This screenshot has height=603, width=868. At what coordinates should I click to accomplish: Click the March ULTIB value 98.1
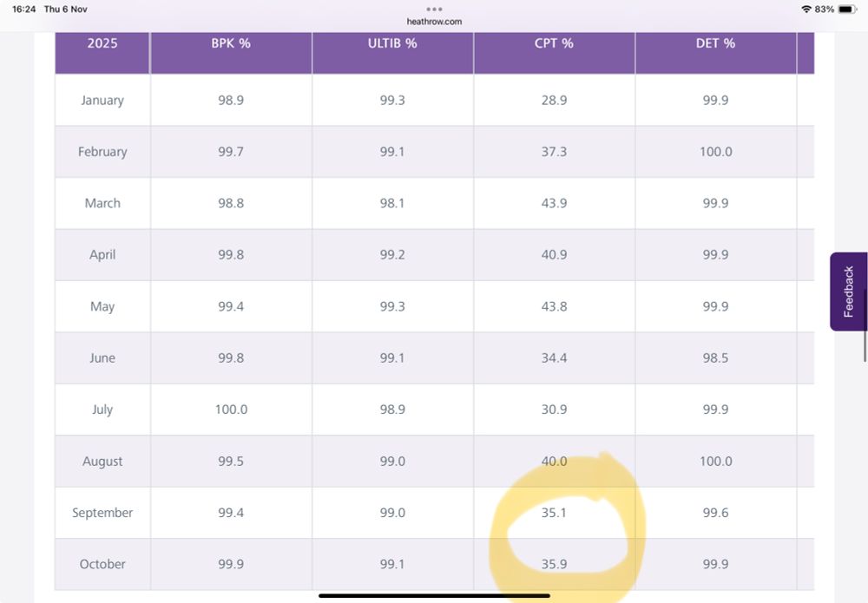point(392,203)
